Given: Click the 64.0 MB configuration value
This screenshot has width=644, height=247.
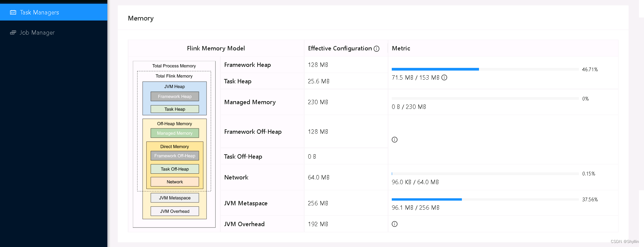Looking at the screenshot, I should pyautogui.click(x=319, y=177).
